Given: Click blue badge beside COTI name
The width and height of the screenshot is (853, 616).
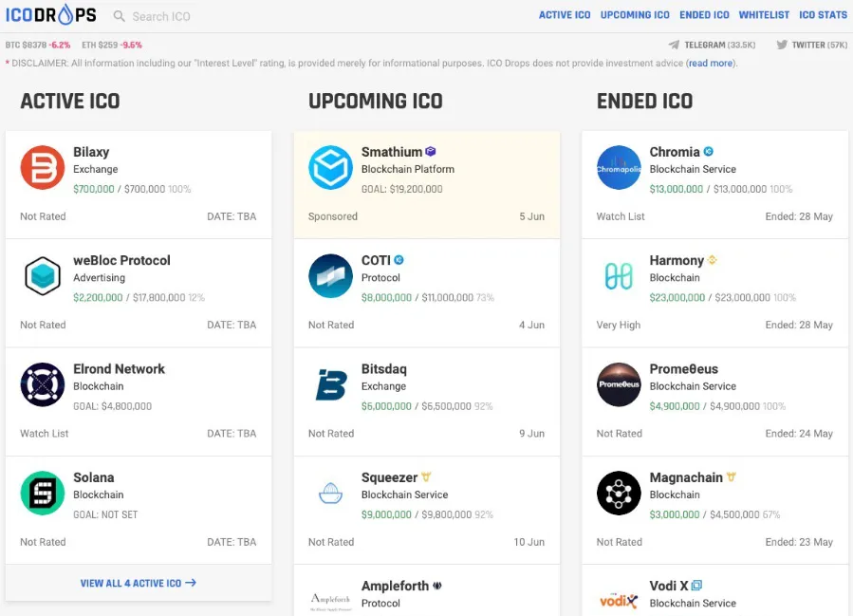Looking at the screenshot, I should point(399,259).
